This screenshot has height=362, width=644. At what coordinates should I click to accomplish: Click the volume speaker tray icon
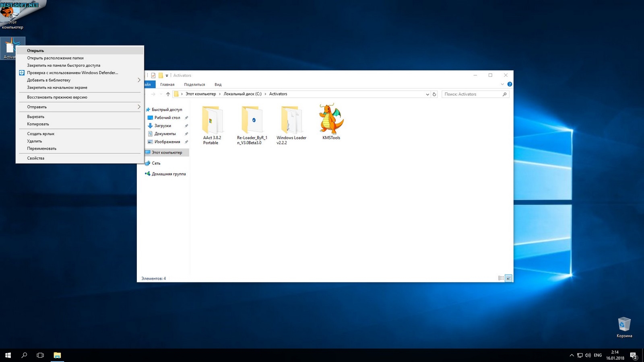click(x=588, y=356)
